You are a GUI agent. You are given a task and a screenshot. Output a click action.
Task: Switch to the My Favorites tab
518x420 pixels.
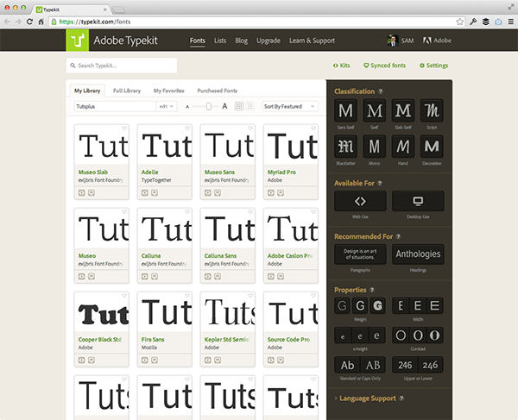coord(169,91)
